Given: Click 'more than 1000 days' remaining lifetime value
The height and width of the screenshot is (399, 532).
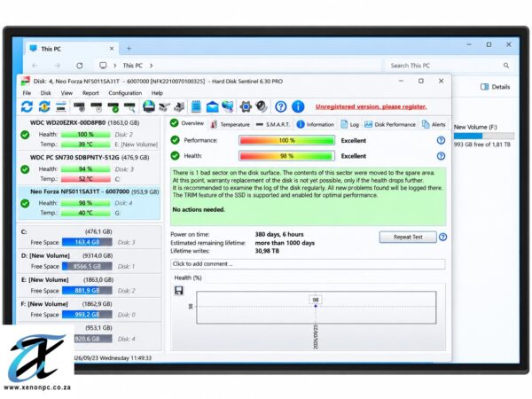Looking at the screenshot, I should pyautogui.click(x=285, y=243).
